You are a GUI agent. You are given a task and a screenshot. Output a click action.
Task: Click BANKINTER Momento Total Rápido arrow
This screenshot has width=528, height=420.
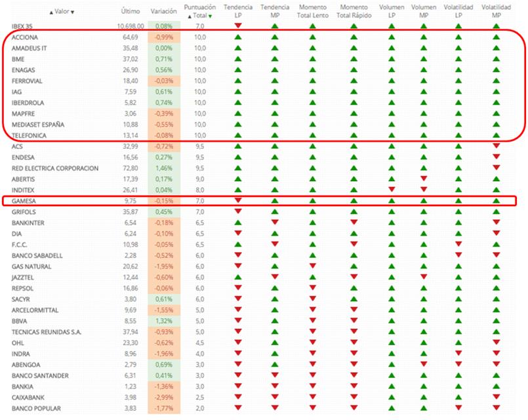pos(354,222)
